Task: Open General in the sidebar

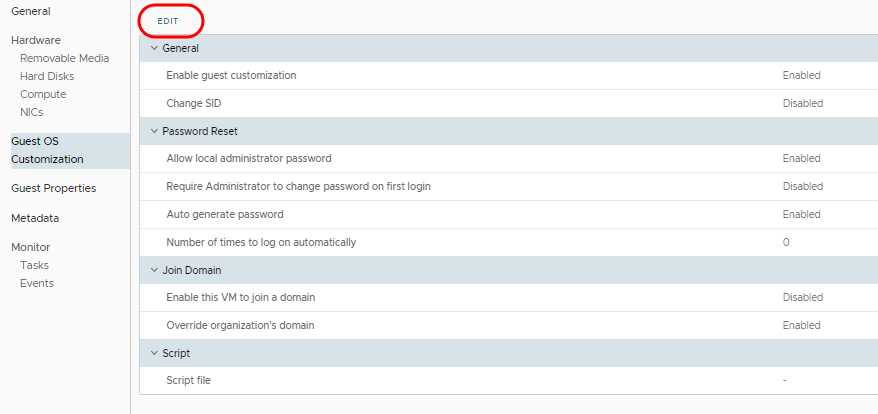Action: tap(31, 11)
